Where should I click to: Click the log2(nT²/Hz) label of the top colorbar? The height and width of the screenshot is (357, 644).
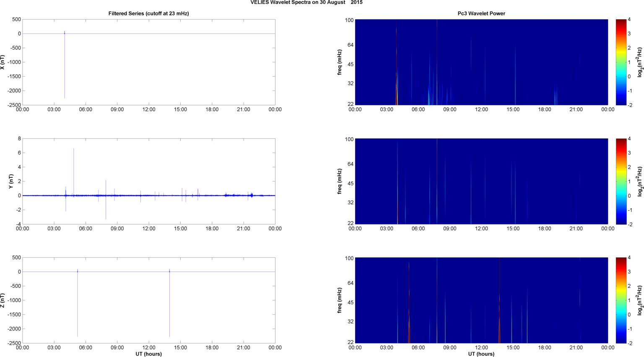pos(640,62)
